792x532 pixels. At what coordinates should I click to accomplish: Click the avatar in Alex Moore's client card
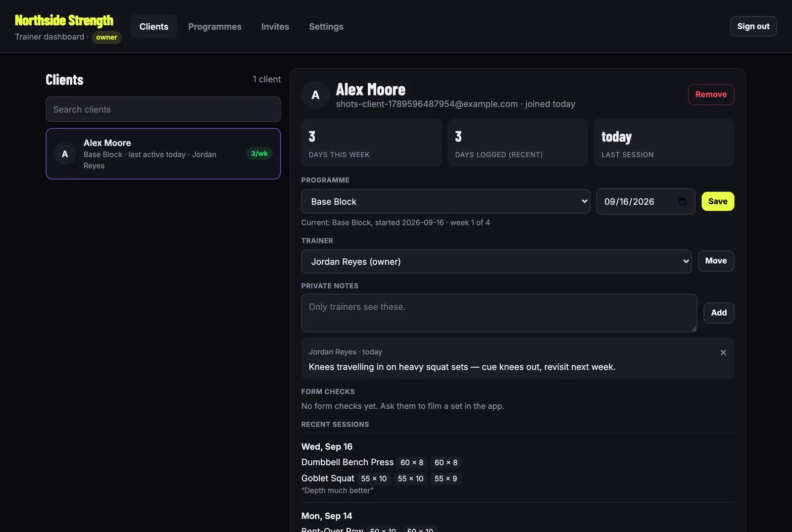[x=65, y=154]
